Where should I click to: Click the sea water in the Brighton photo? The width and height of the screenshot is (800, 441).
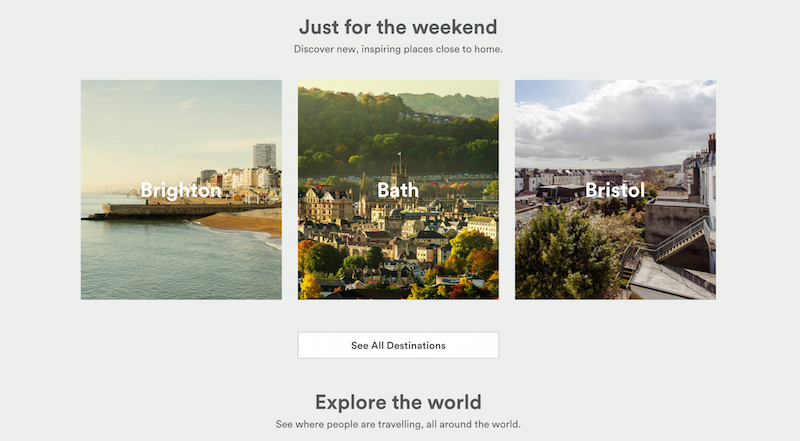[168, 260]
